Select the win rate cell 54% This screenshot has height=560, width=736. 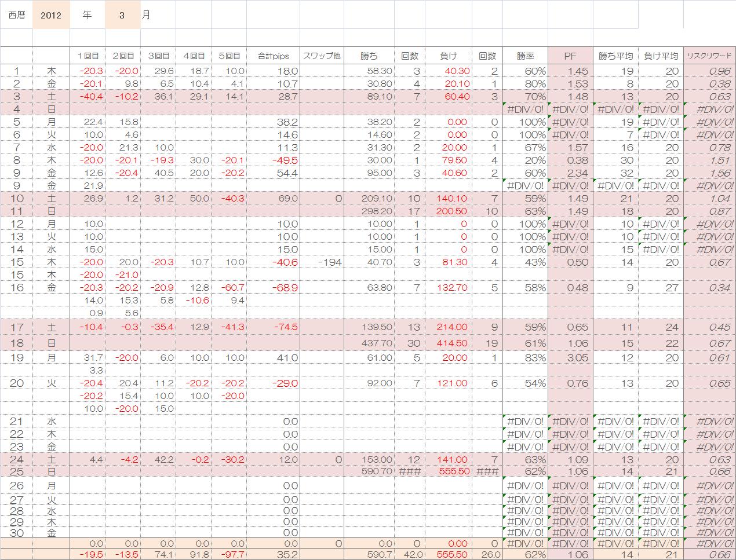[525, 383]
